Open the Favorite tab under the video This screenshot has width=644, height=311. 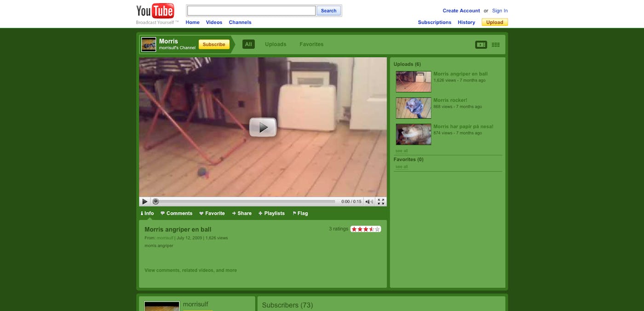pyautogui.click(x=212, y=213)
